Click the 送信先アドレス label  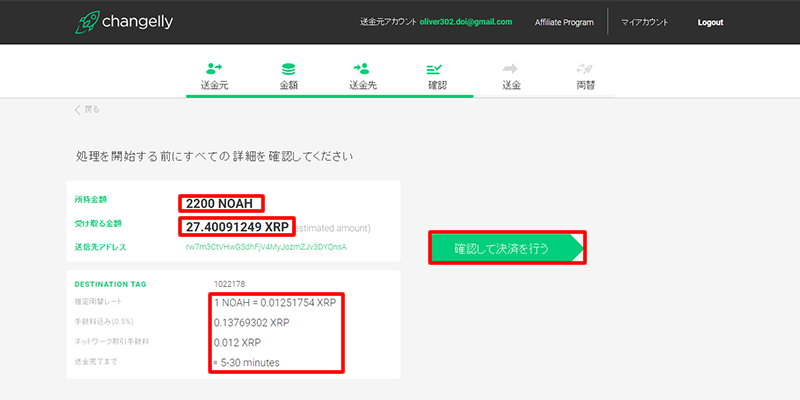(x=101, y=247)
